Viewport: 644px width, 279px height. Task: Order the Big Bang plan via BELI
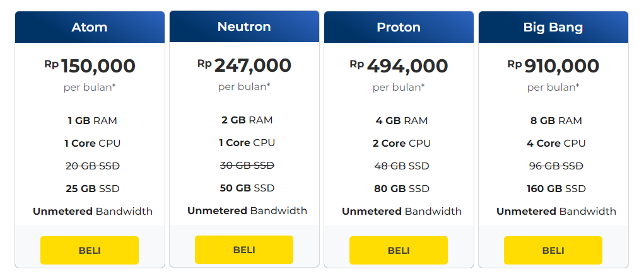click(553, 250)
